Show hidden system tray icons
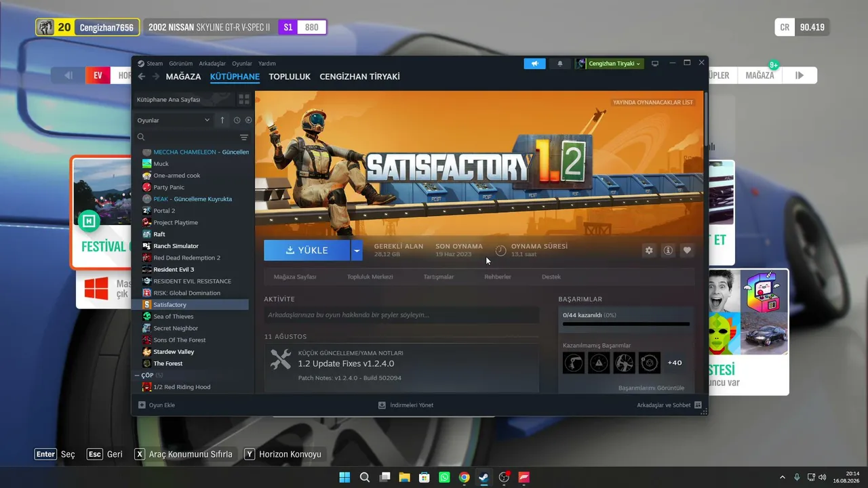868x488 pixels. [783, 477]
